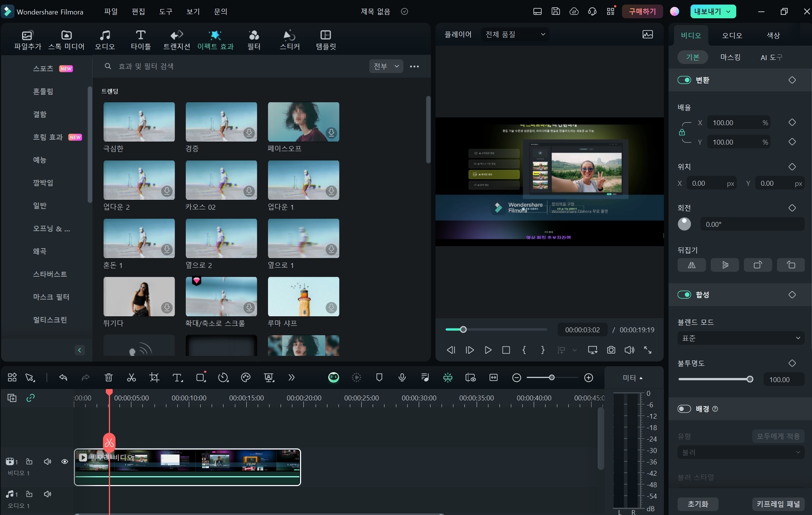Click the 초기화 reset button
The width and height of the screenshot is (812, 515).
click(697, 504)
